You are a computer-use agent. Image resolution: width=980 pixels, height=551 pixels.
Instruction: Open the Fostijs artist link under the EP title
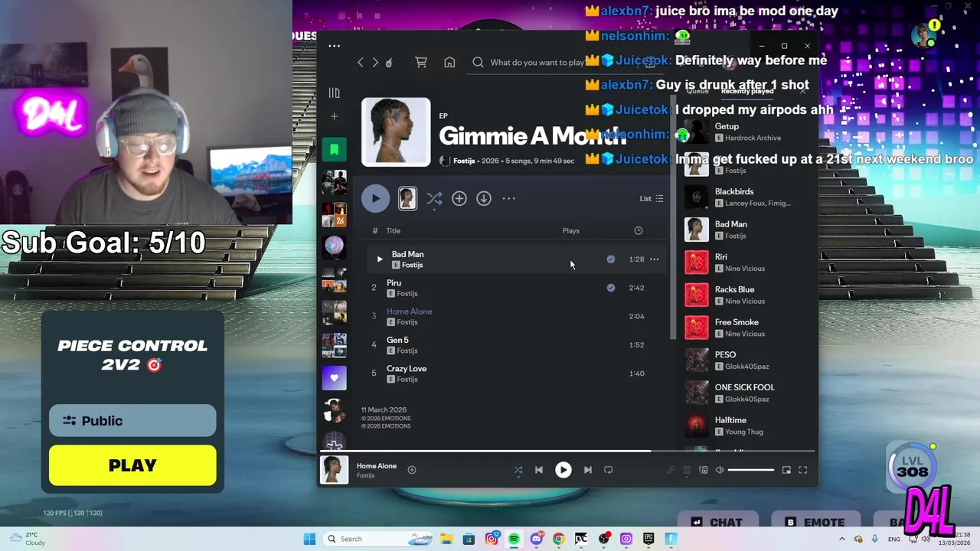click(x=464, y=161)
